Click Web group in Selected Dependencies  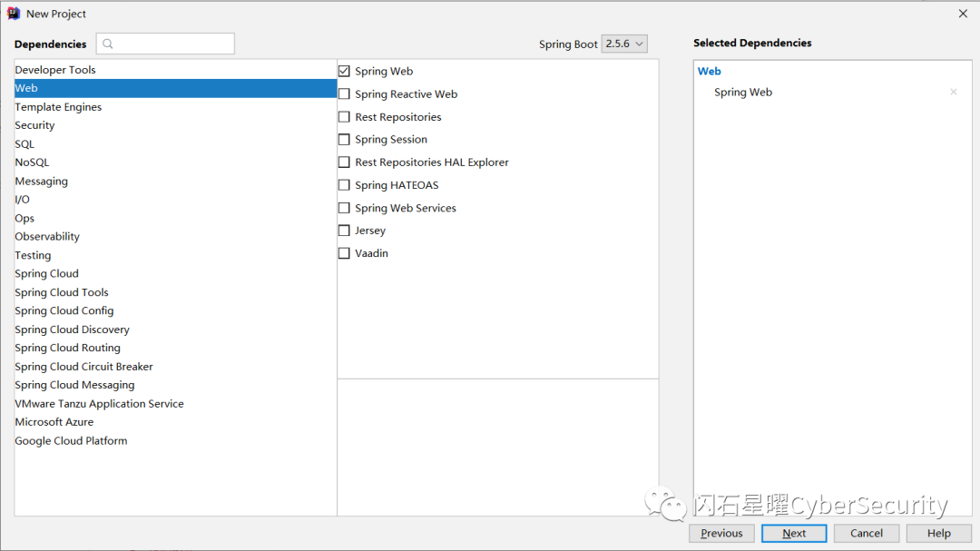(710, 72)
